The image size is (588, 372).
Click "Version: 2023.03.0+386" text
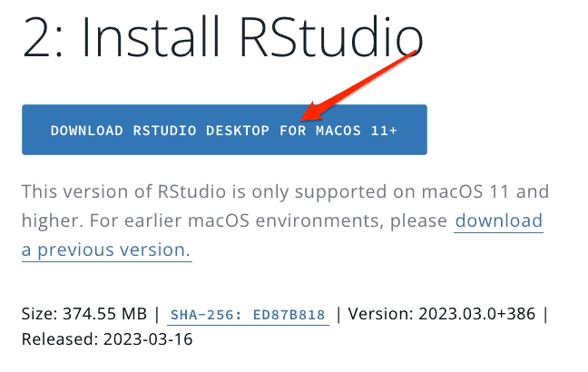pos(443,315)
